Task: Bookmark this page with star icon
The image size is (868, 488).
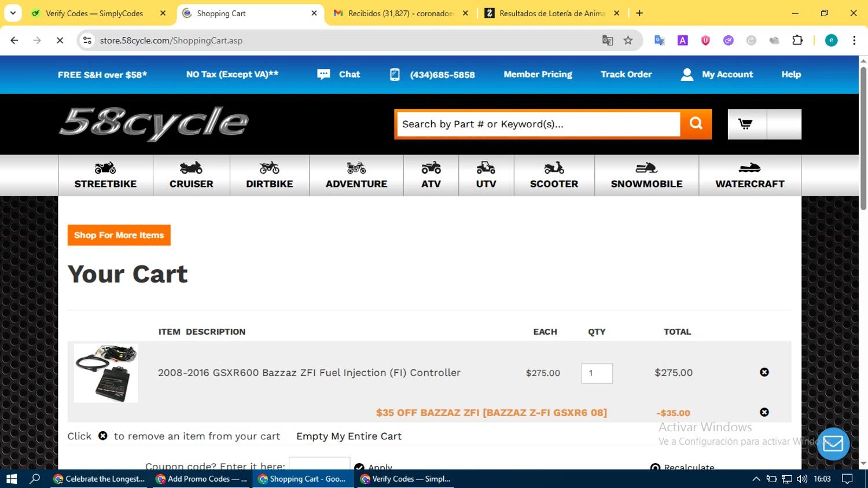Action: coord(628,41)
